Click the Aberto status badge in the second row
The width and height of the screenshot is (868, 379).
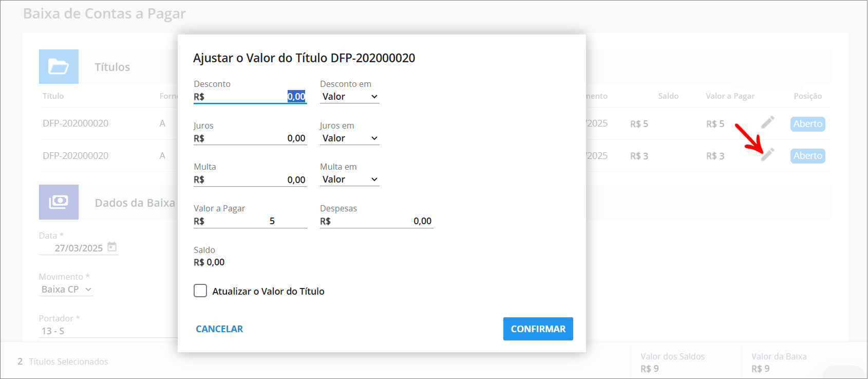point(808,156)
